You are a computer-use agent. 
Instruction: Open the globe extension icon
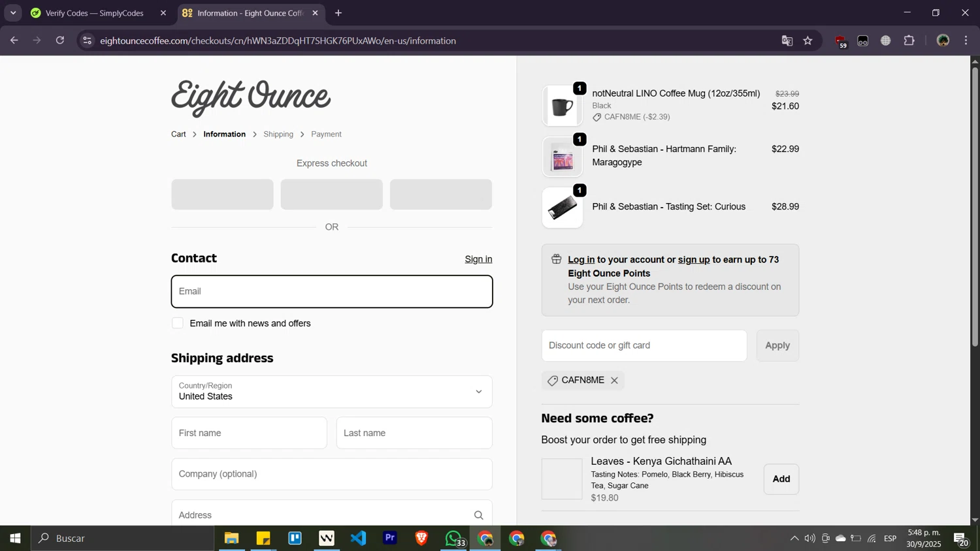tap(886, 40)
